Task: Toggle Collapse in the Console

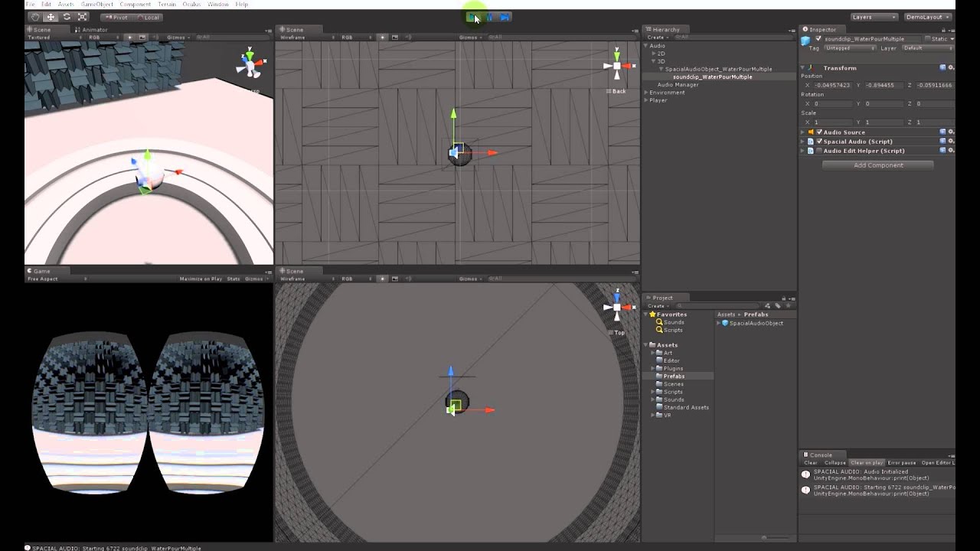Action: pos(835,462)
